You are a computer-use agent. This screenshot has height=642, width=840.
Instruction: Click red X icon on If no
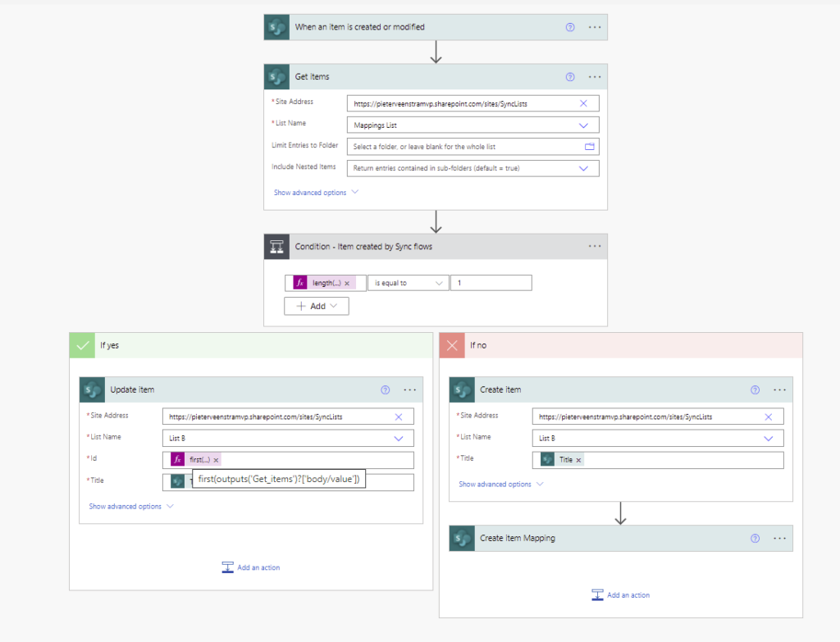coord(452,345)
